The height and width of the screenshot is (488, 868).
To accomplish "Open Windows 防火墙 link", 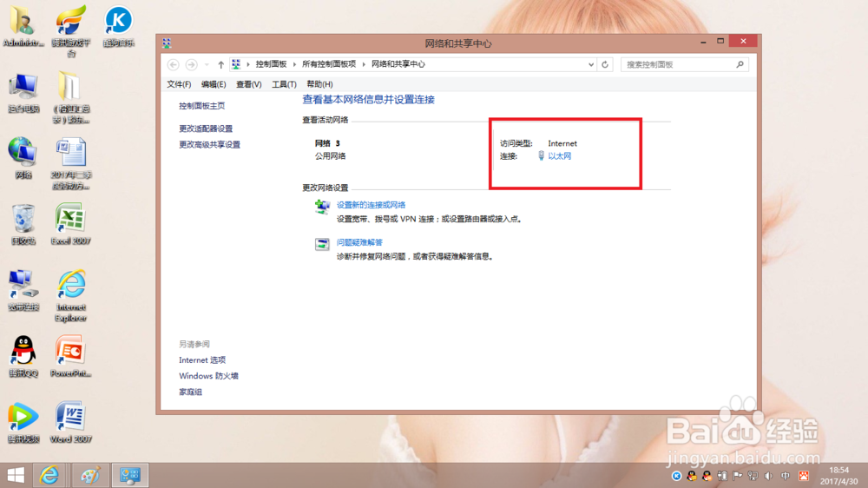I will (208, 376).
